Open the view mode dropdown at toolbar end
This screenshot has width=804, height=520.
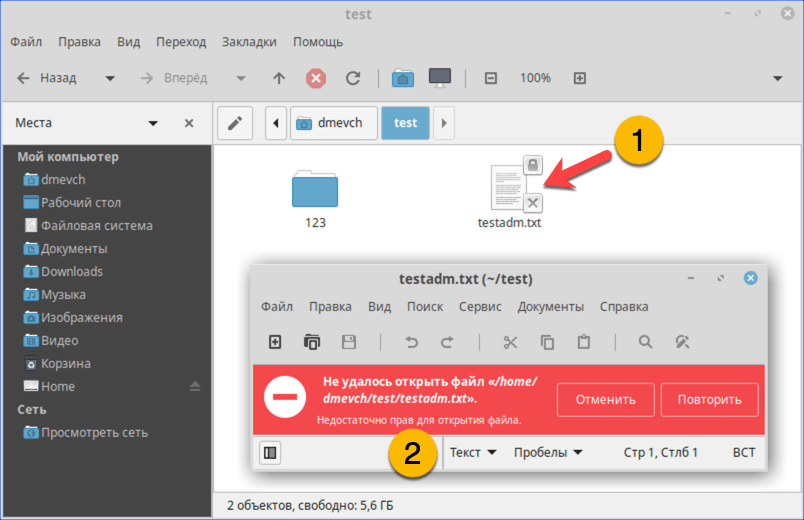[x=778, y=78]
